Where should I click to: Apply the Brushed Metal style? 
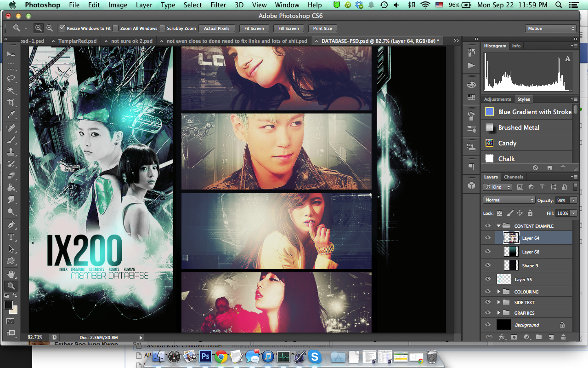click(x=527, y=127)
